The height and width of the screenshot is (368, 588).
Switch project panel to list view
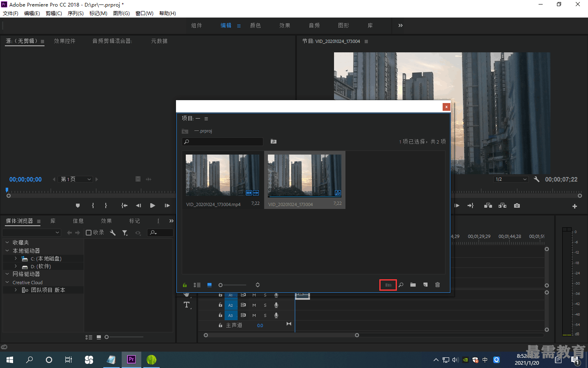(x=197, y=285)
